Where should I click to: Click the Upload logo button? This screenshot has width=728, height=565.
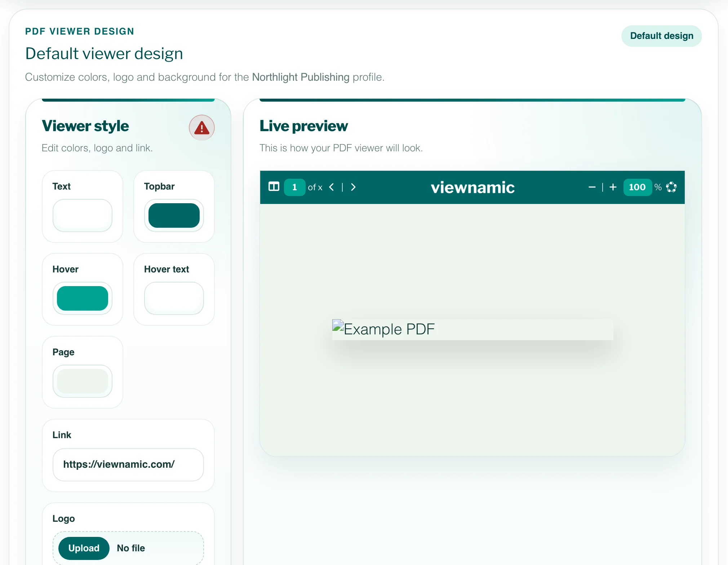(84, 548)
